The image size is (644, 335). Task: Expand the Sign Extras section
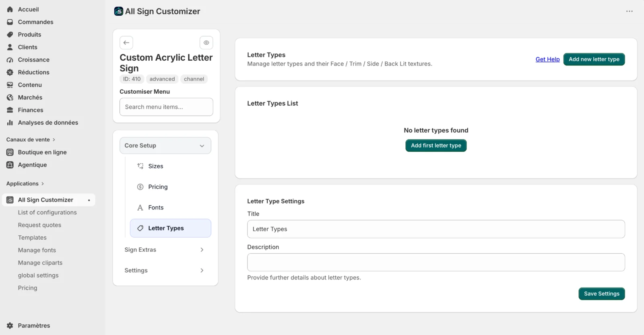tap(165, 250)
